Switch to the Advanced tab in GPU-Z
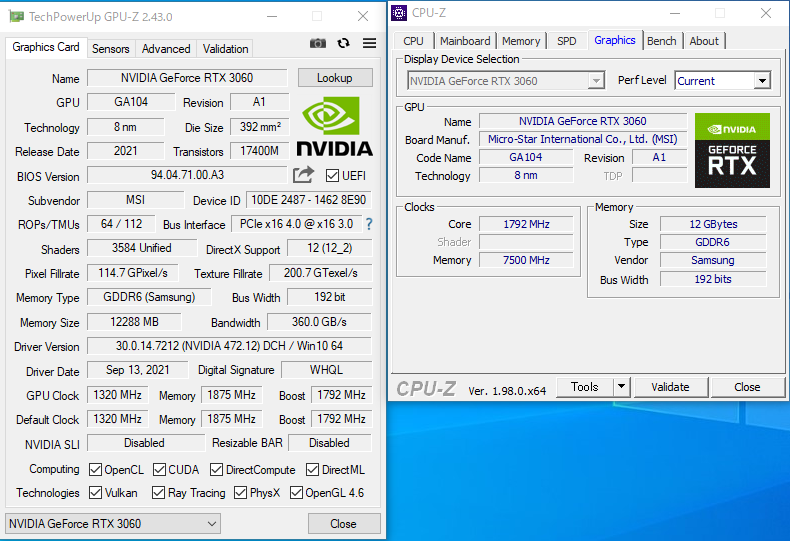790x541 pixels. (166, 49)
